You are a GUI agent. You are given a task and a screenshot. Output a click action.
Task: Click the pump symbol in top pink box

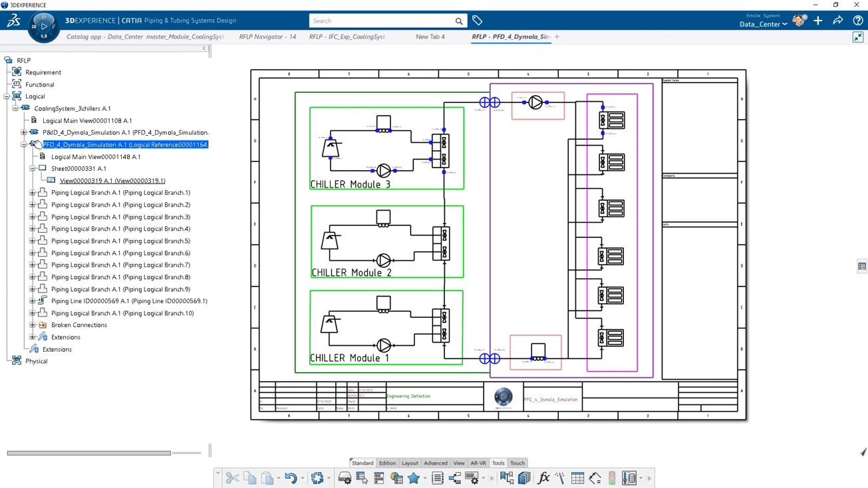click(535, 102)
